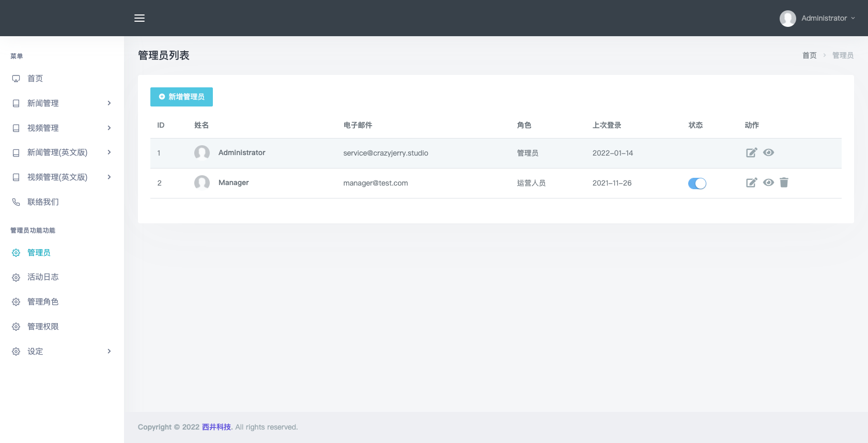This screenshot has width=868, height=443.
Task: Delete the Manager account via trash icon
Action: click(784, 182)
